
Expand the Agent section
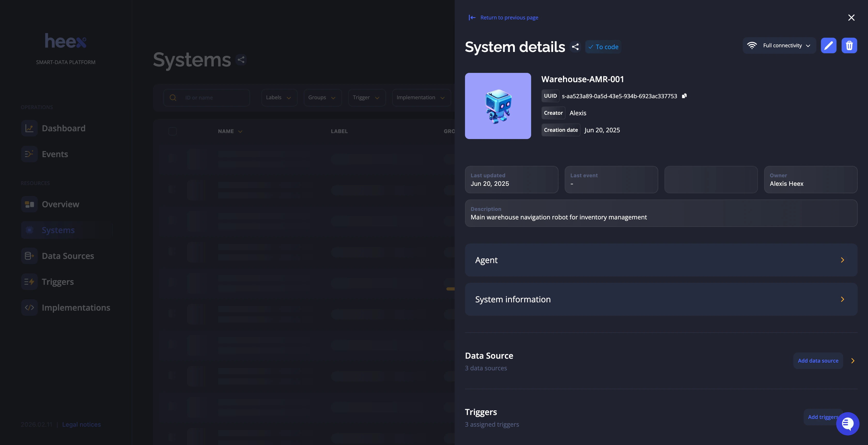[661, 260]
